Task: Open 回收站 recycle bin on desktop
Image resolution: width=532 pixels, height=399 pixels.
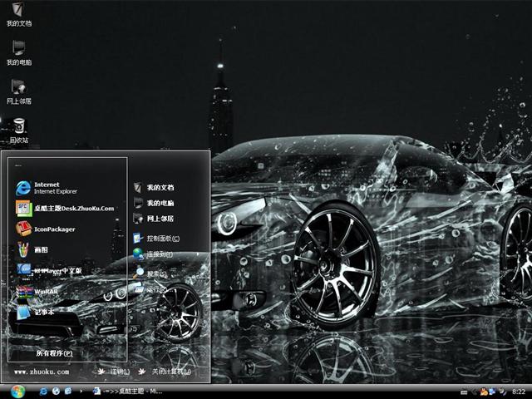Action: click(x=18, y=131)
